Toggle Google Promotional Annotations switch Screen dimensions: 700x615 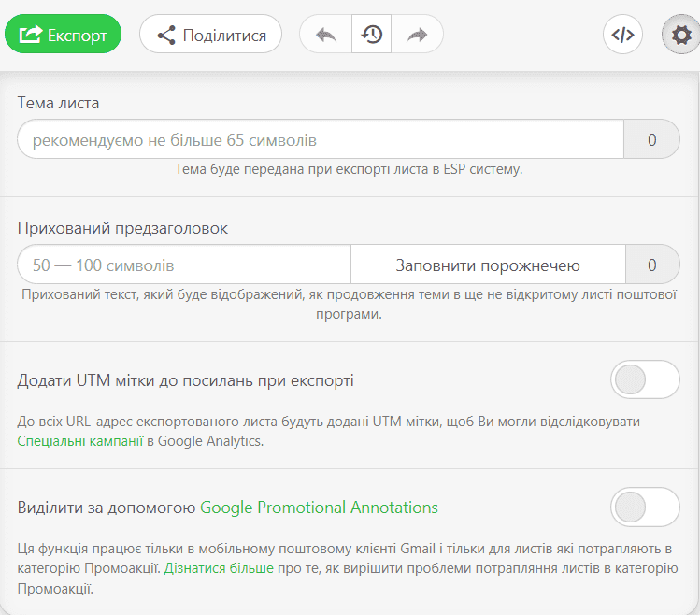pos(645,508)
